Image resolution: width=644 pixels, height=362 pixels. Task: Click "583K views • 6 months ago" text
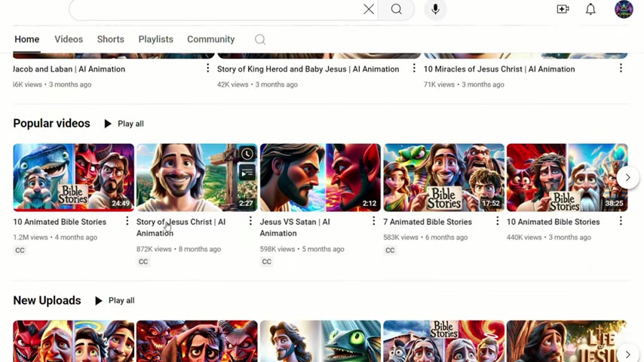425,238
